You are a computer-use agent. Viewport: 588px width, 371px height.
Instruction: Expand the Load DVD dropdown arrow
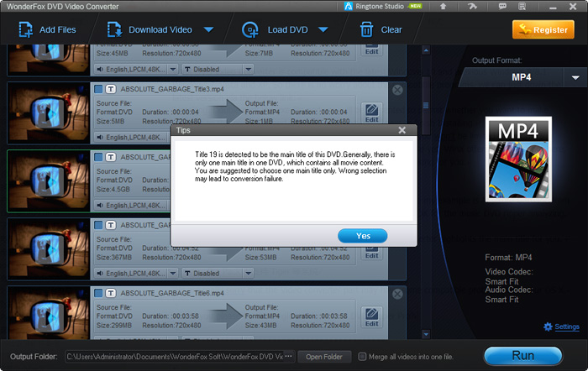pos(323,29)
